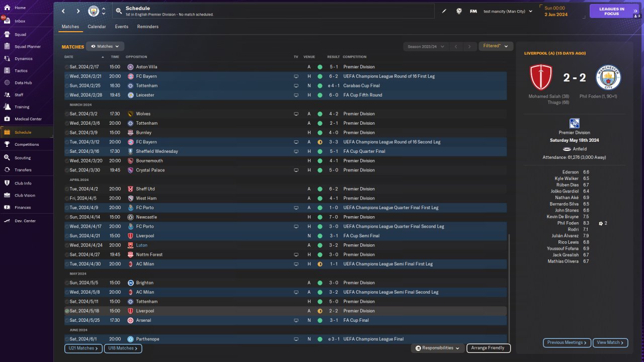The image size is (644, 362).
Task: Tick the circle for the Arsenal match
Action: point(67,321)
